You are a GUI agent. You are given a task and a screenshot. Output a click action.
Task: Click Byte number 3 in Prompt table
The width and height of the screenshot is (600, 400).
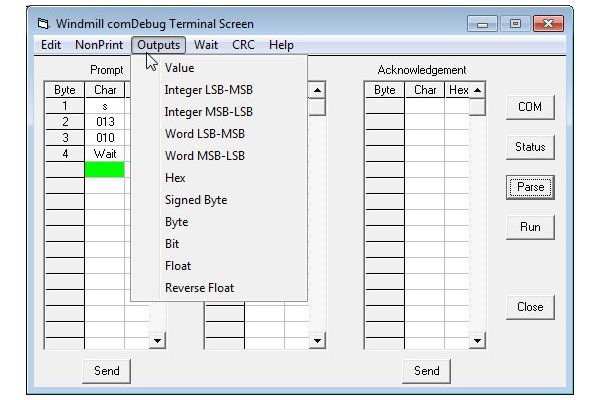[65, 138]
